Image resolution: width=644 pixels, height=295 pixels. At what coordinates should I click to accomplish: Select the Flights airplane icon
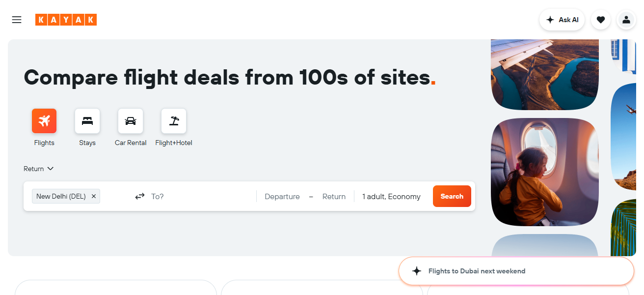(x=44, y=121)
